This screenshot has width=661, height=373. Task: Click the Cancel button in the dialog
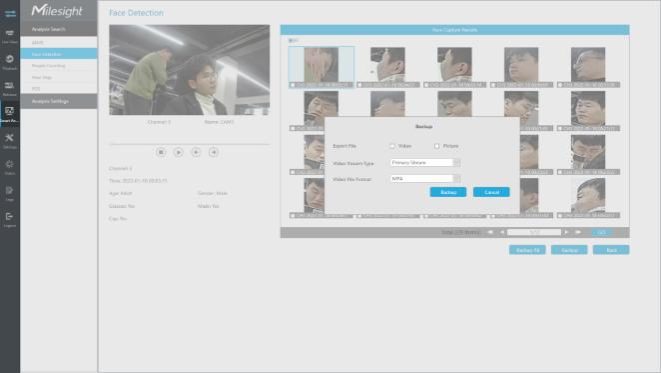491,192
